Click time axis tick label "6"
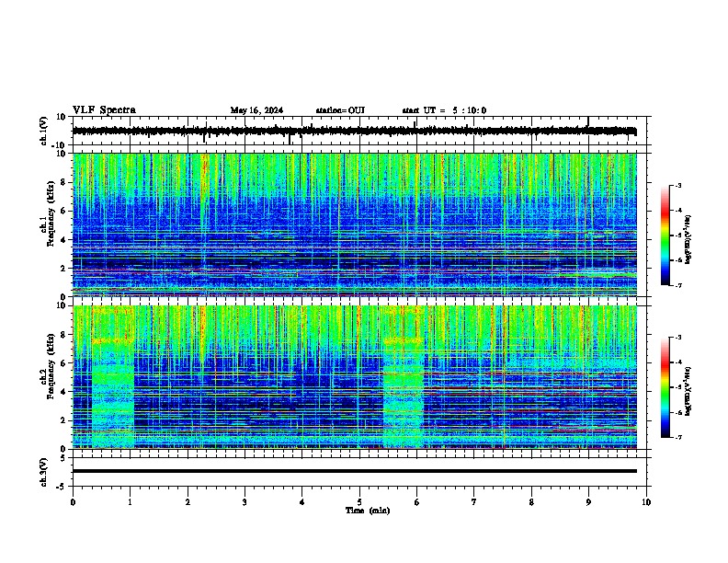728x563 pixels. [416, 502]
